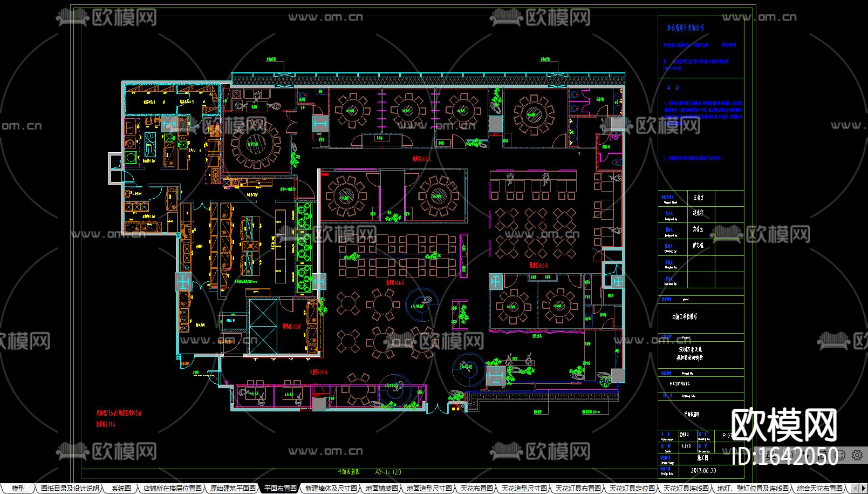
Task: Open the input method settings gear
Action: point(857,455)
